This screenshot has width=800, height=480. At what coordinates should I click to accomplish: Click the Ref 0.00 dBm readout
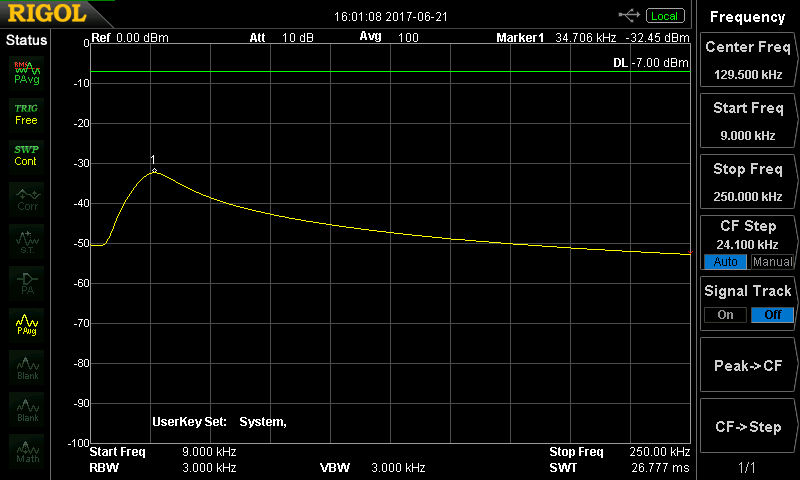coord(130,38)
